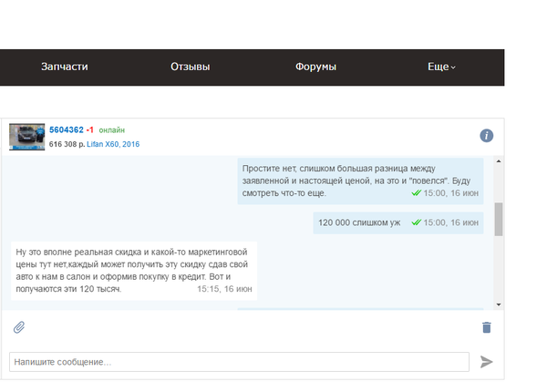The image size is (547, 392).
Task: Focus the 'Напишите сообщение...' input field
Action: [x=239, y=362]
